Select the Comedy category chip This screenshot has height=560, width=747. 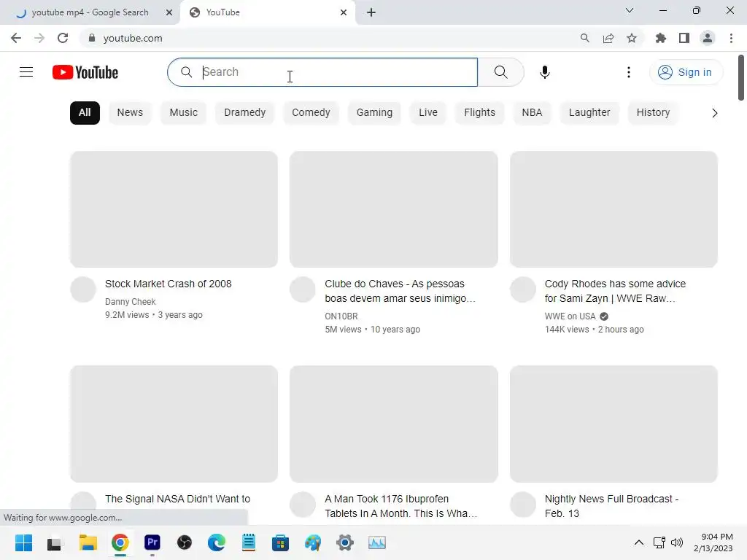[311, 113]
